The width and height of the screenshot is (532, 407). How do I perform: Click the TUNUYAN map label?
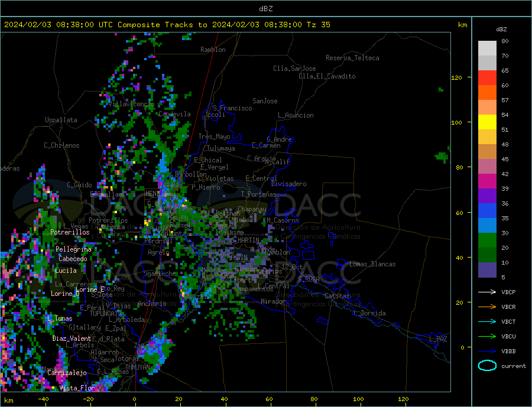[x=137, y=367]
